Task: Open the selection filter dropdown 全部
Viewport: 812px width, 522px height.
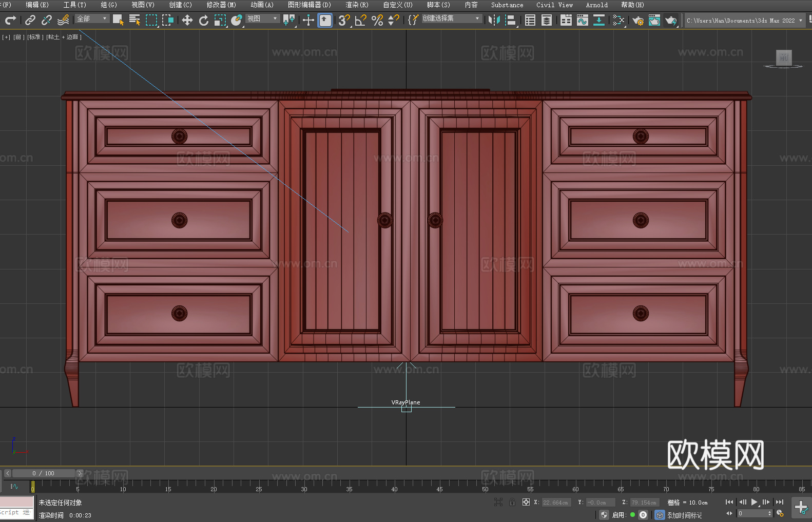Action: click(92, 18)
